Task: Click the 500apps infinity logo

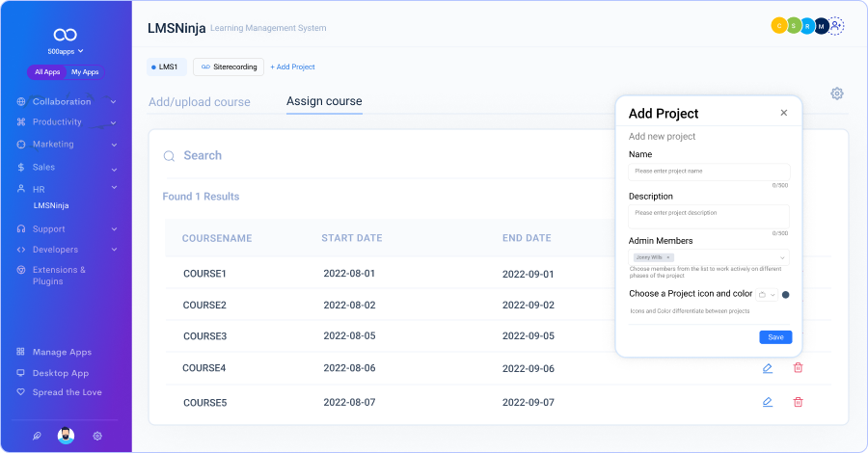Action: [66, 32]
